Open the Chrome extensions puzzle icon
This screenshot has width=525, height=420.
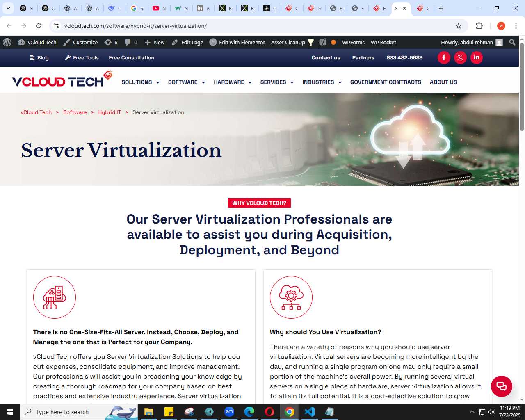(x=479, y=26)
